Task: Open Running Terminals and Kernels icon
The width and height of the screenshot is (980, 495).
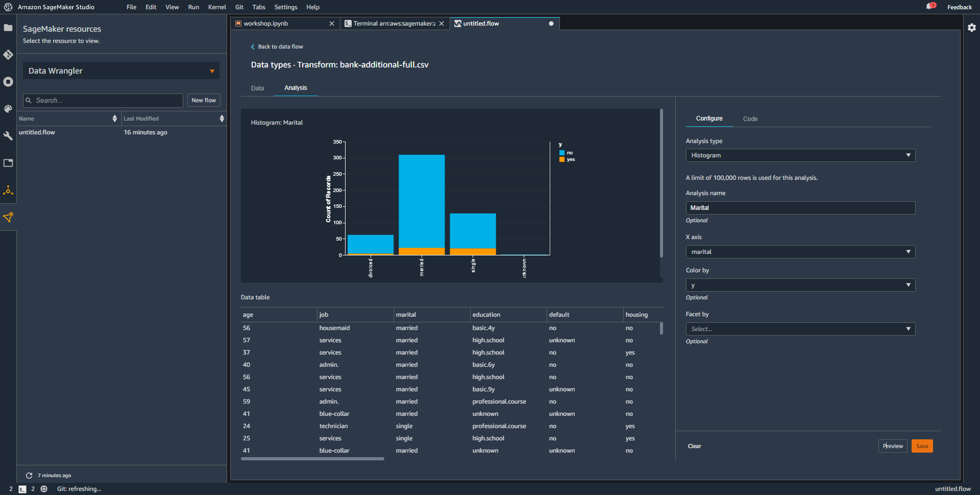Action: coord(8,82)
